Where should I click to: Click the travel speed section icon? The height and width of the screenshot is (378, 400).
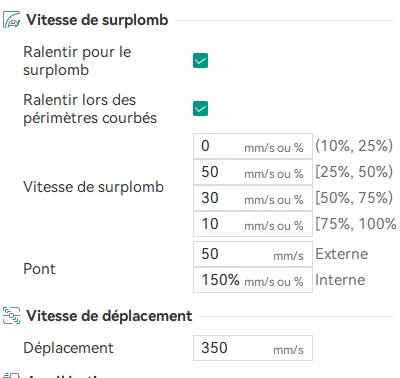12,315
